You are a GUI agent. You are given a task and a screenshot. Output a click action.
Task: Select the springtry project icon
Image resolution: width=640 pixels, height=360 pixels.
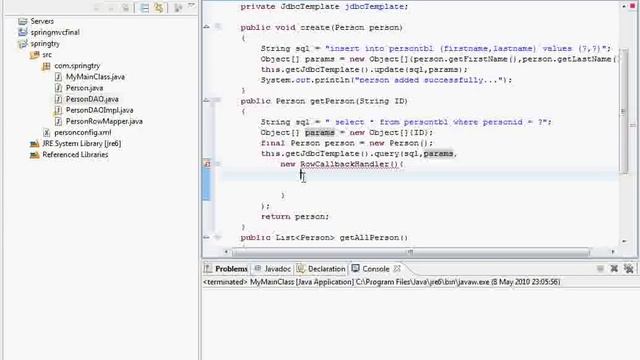(x=23, y=43)
